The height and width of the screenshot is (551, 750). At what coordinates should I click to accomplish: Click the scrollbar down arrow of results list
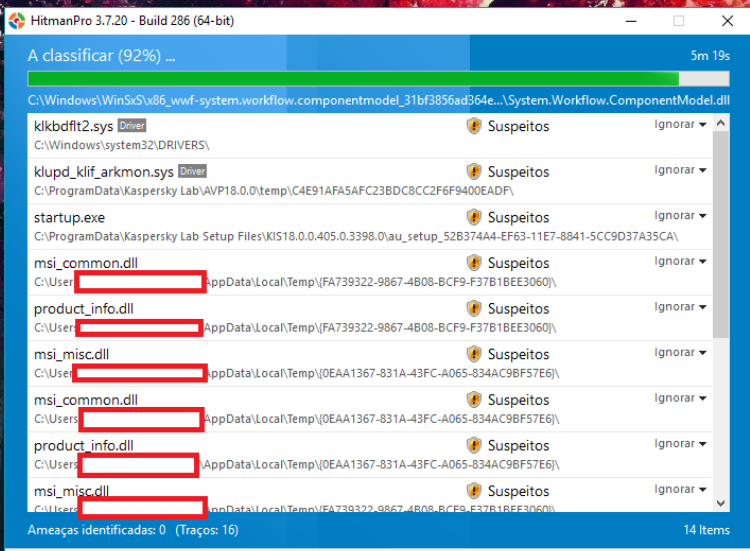(721, 503)
